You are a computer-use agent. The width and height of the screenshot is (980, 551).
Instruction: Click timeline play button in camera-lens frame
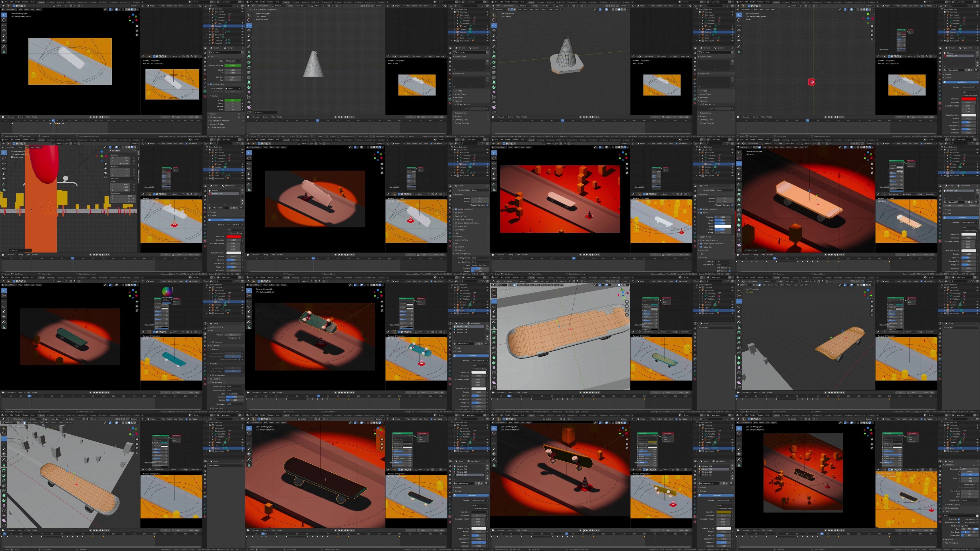103,117
